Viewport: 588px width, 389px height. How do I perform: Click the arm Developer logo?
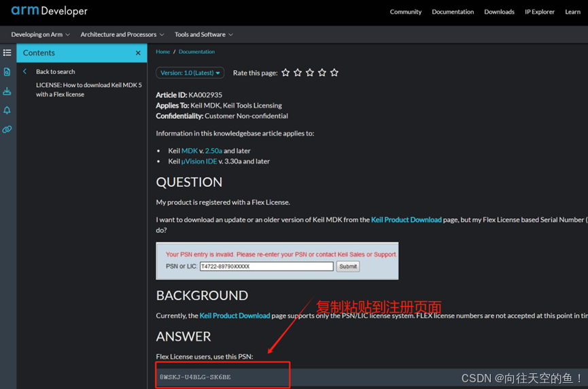click(49, 11)
